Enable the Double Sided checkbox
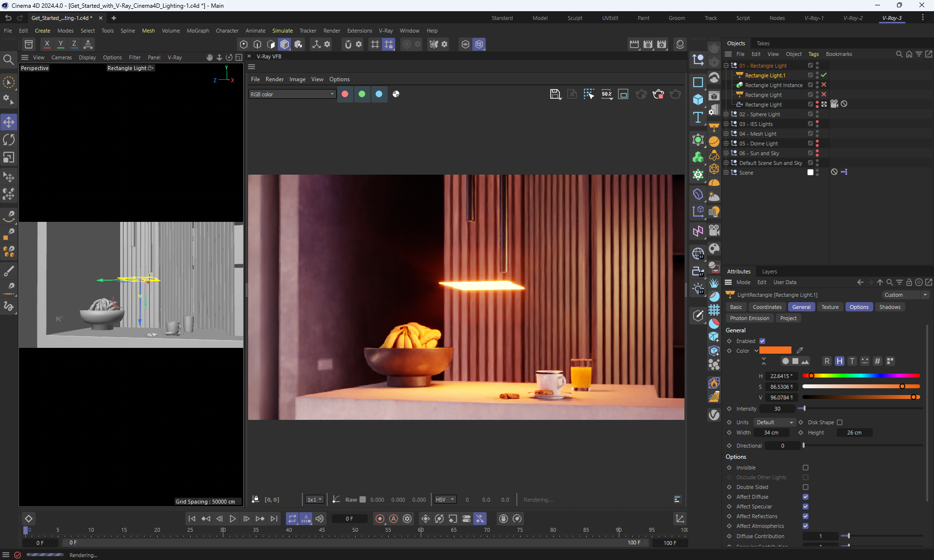Viewport: 934px width, 560px height. [x=806, y=487]
